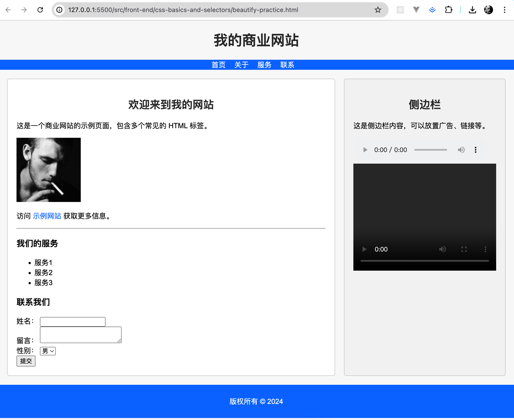Click the 服务3 list item
This screenshot has height=420, width=514.
click(x=43, y=283)
